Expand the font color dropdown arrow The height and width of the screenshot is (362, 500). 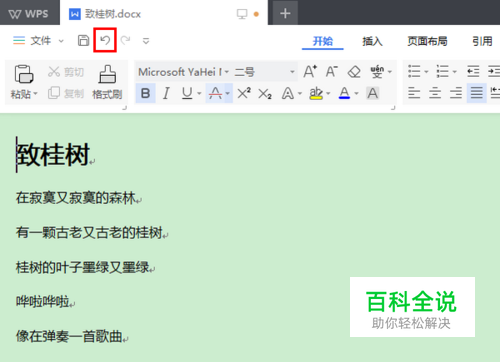coord(356,94)
